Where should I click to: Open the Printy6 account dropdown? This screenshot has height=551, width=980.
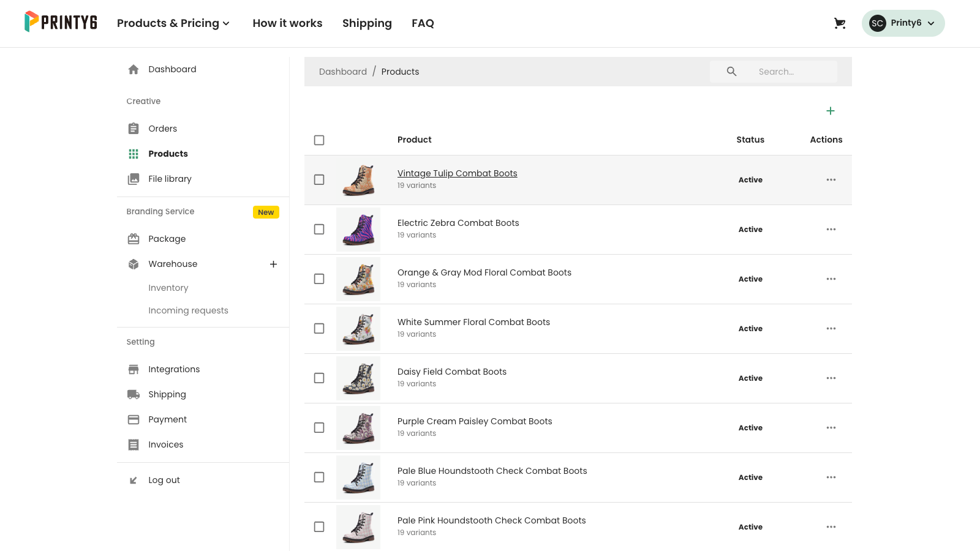click(x=903, y=23)
